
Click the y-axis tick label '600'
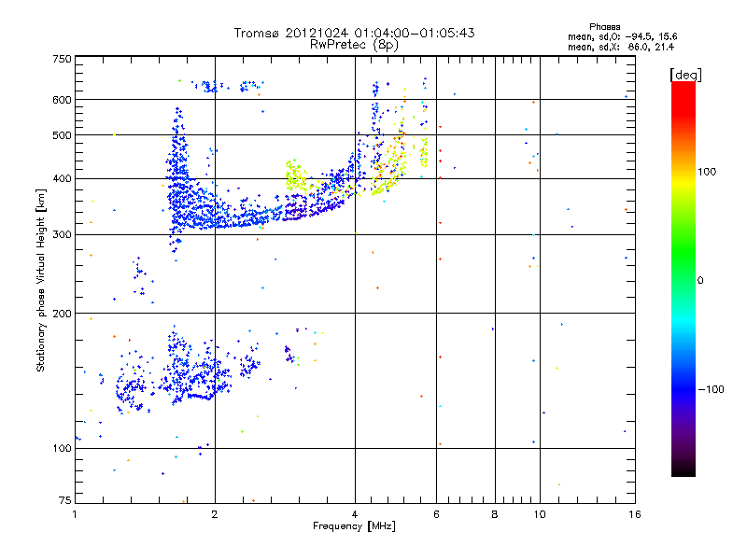pos(62,100)
